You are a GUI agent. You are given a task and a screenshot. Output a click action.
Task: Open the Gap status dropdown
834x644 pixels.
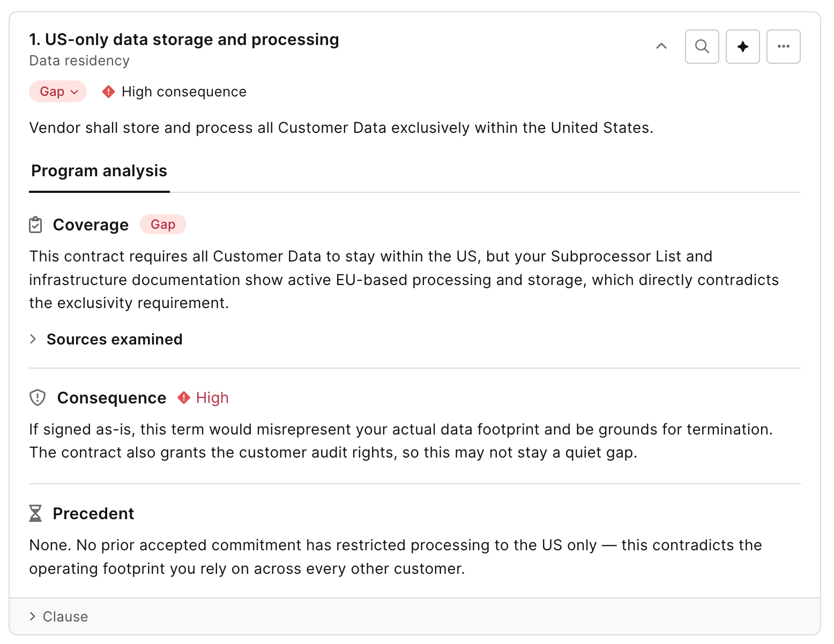coord(58,92)
